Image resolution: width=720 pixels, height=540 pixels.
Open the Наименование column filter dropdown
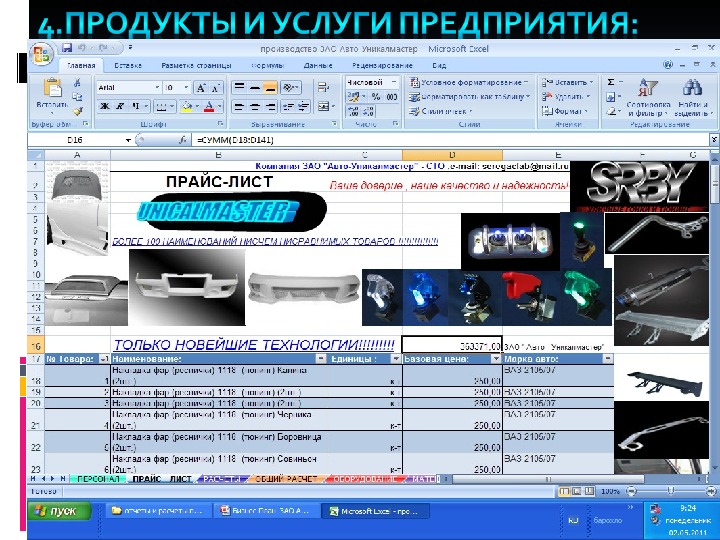pos(321,359)
